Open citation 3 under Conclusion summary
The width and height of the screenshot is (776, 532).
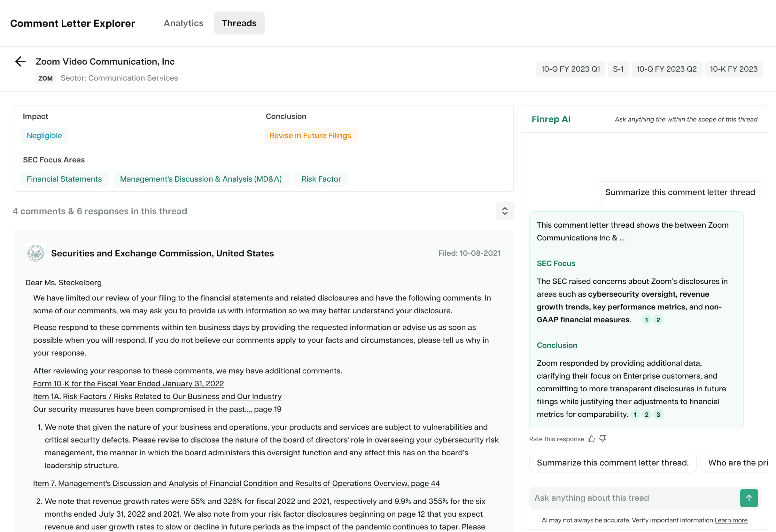[658, 414]
